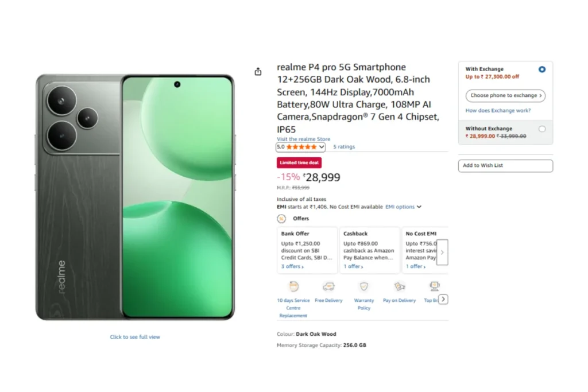This screenshot has width=588, height=392.
Task: Click the orange Offers percent icon
Action: pyautogui.click(x=281, y=219)
